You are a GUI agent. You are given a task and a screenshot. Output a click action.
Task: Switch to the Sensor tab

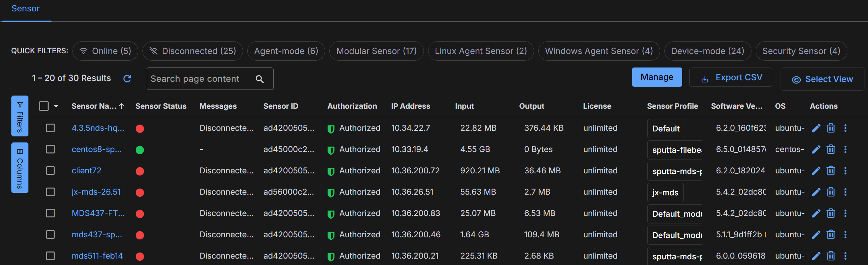(26, 9)
